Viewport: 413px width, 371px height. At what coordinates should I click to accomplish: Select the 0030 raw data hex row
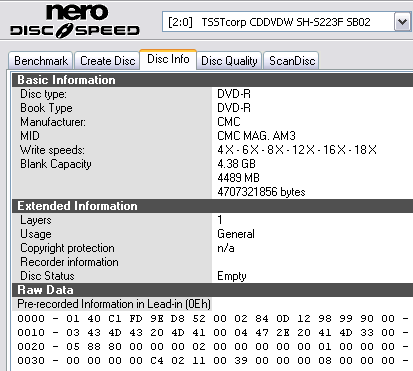213,361
